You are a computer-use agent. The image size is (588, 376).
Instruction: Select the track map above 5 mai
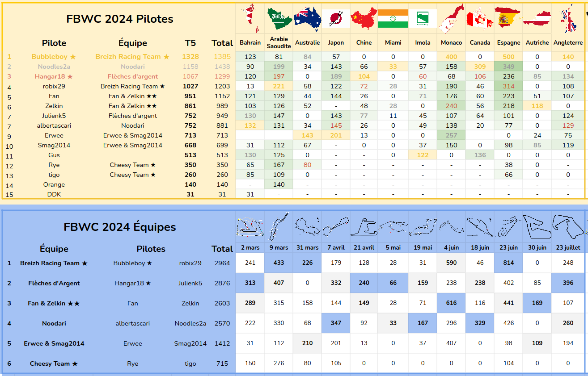click(x=393, y=227)
